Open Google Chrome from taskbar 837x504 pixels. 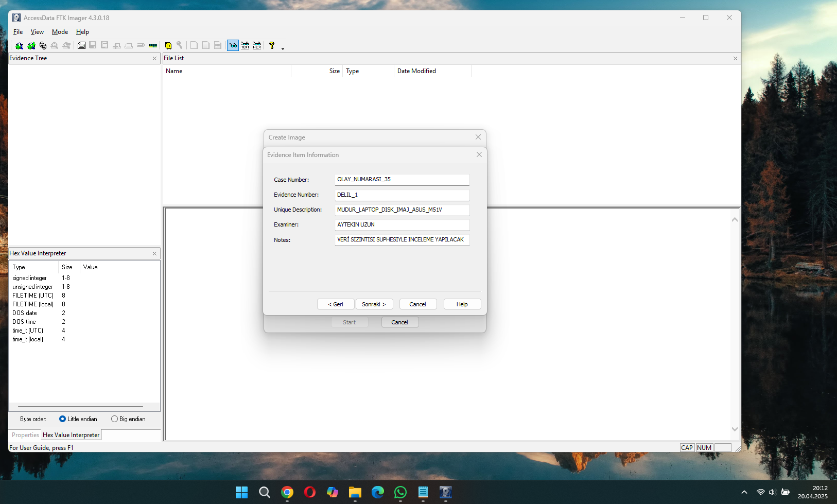(287, 492)
